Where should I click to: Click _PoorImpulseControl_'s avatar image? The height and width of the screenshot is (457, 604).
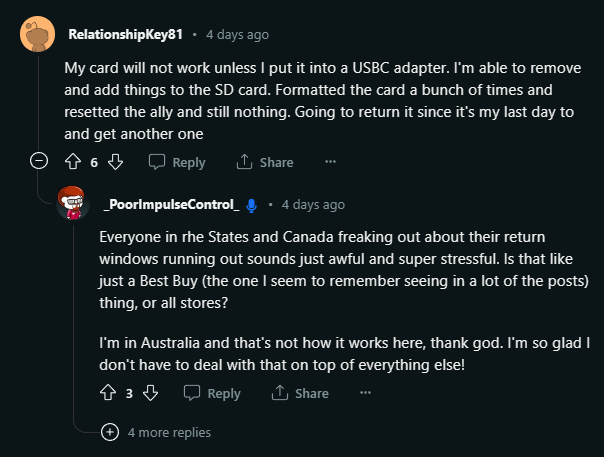point(72,203)
